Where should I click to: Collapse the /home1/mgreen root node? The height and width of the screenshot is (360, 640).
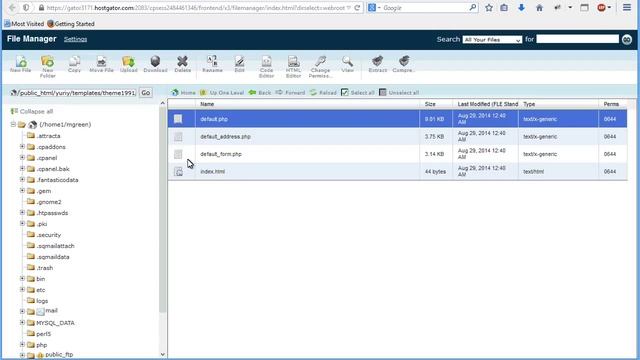tap(13, 124)
